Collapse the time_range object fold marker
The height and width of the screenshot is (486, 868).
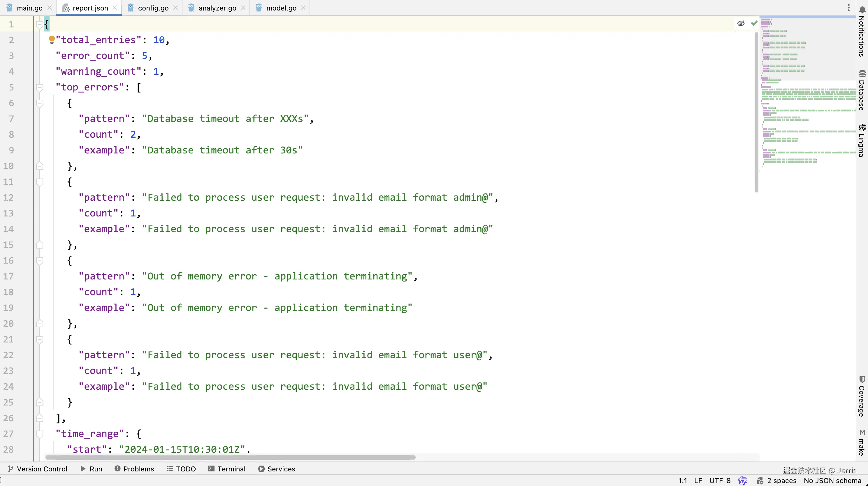39,434
